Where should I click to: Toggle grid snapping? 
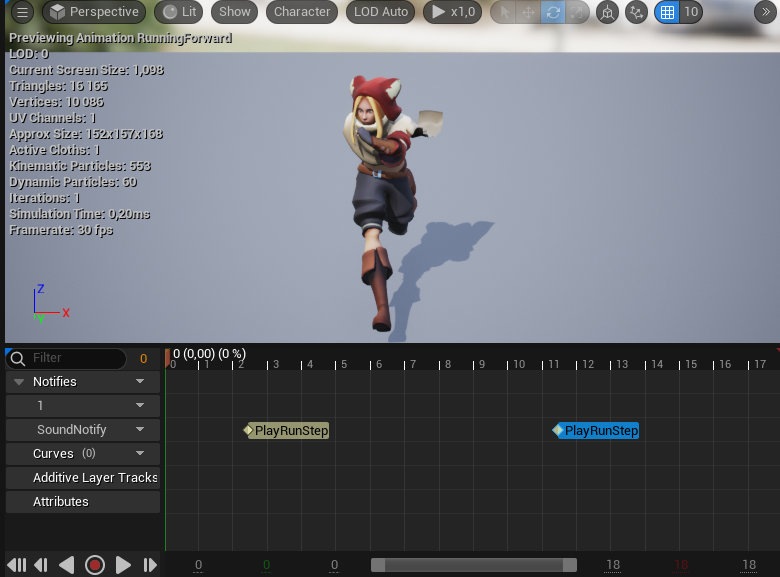tap(667, 12)
